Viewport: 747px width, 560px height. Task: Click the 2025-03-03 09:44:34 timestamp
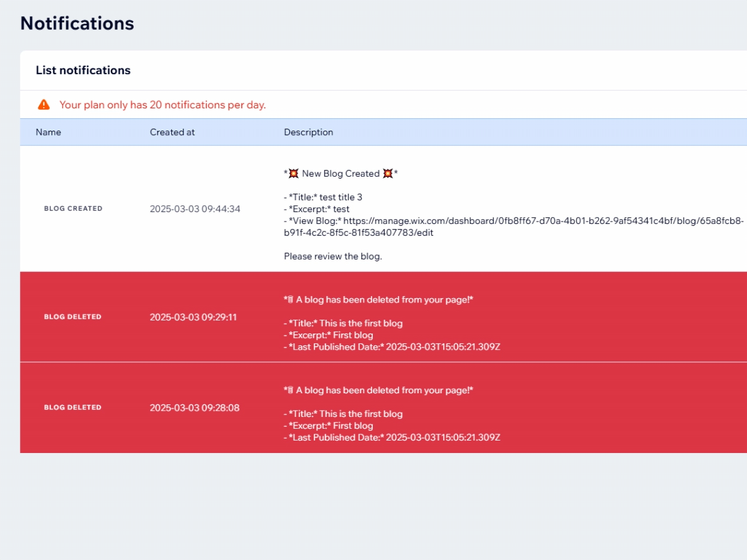195,209
